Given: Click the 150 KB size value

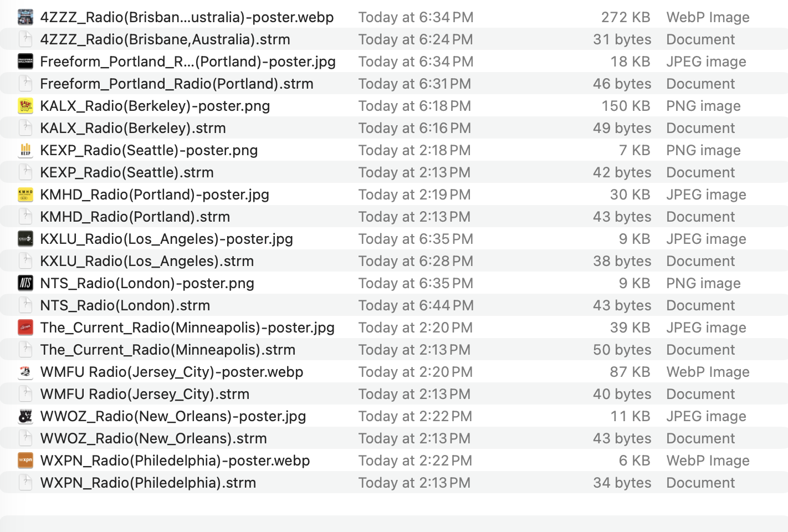Looking at the screenshot, I should tap(626, 106).
